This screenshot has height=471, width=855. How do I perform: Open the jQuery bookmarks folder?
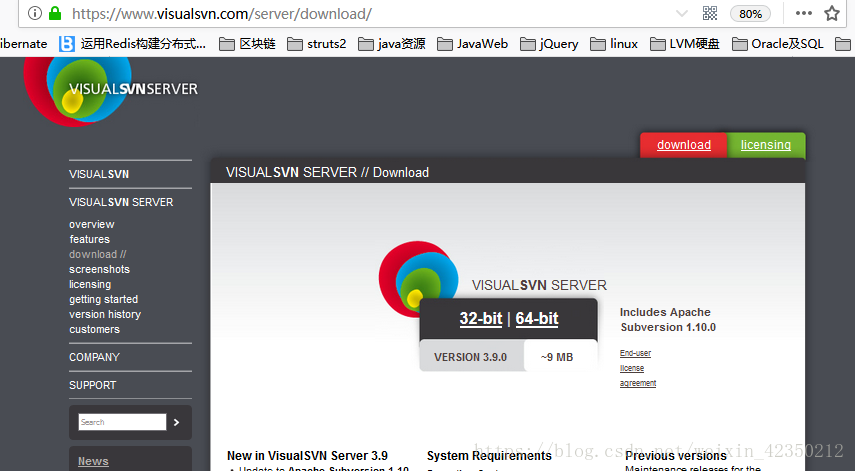pyautogui.click(x=549, y=44)
